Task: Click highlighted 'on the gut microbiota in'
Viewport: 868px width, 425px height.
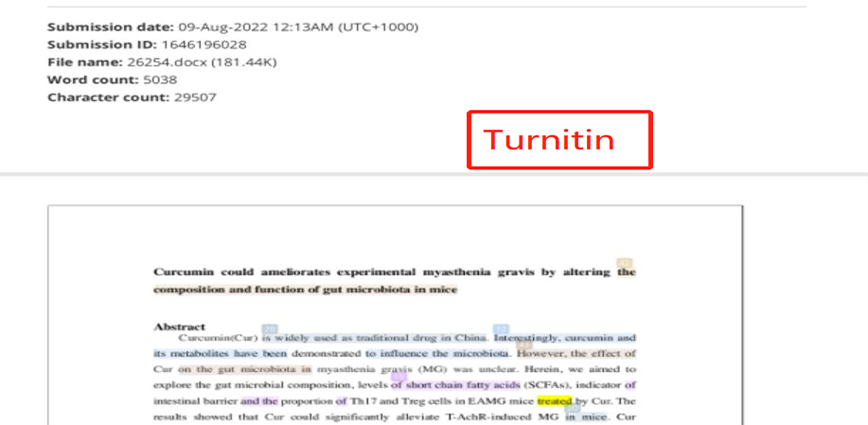Action: 245,368
